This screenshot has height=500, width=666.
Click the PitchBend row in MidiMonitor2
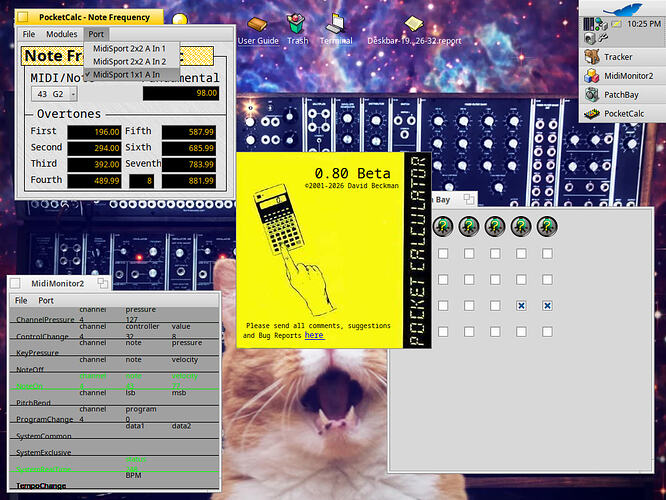pyautogui.click(x=114, y=398)
